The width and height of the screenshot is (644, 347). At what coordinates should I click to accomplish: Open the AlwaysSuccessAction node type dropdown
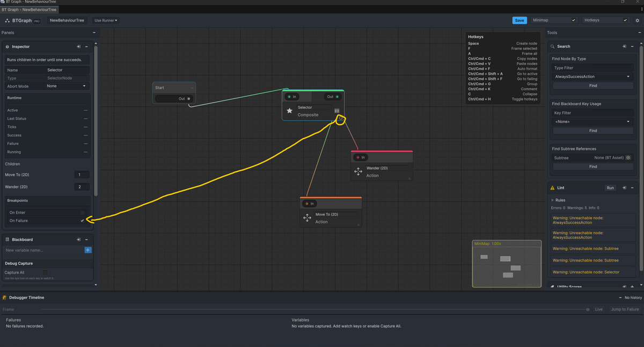tap(592, 77)
